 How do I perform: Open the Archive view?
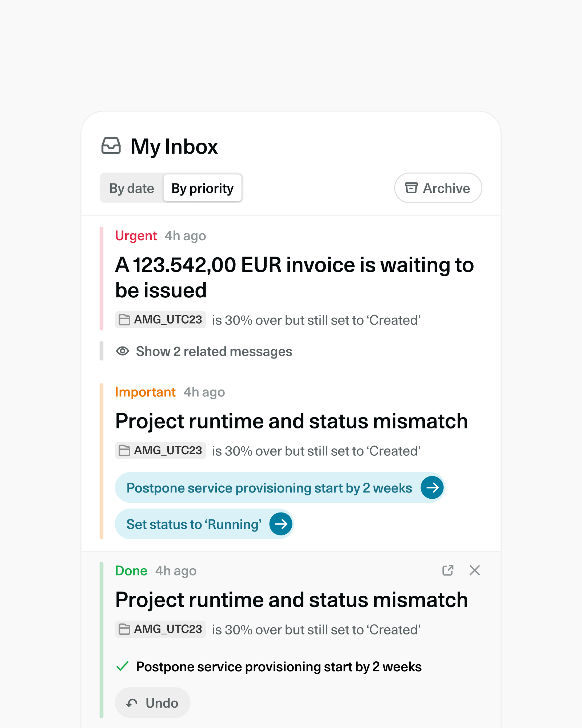[438, 188]
